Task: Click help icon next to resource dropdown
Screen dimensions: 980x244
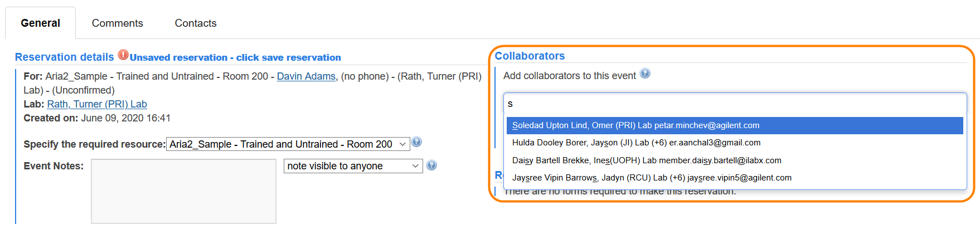Action: click(x=416, y=142)
